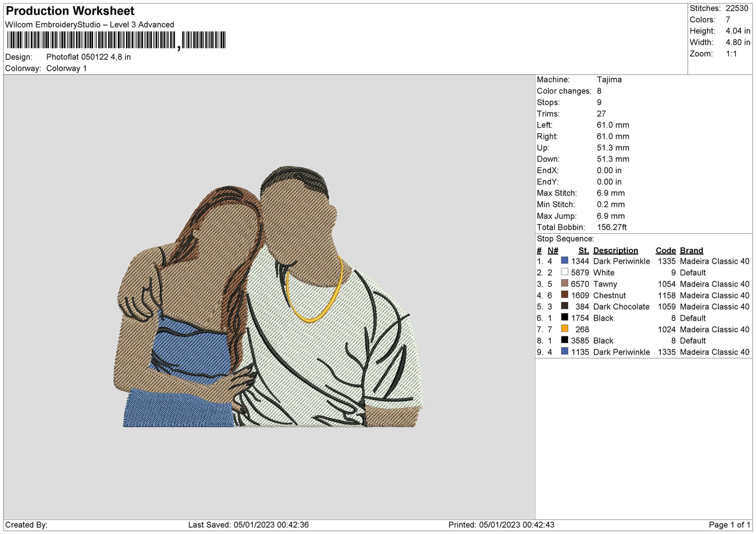The width and height of the screenshot is (756, 534).
Task: Click the embroidered couple design preview
Action: pos(268,297)
